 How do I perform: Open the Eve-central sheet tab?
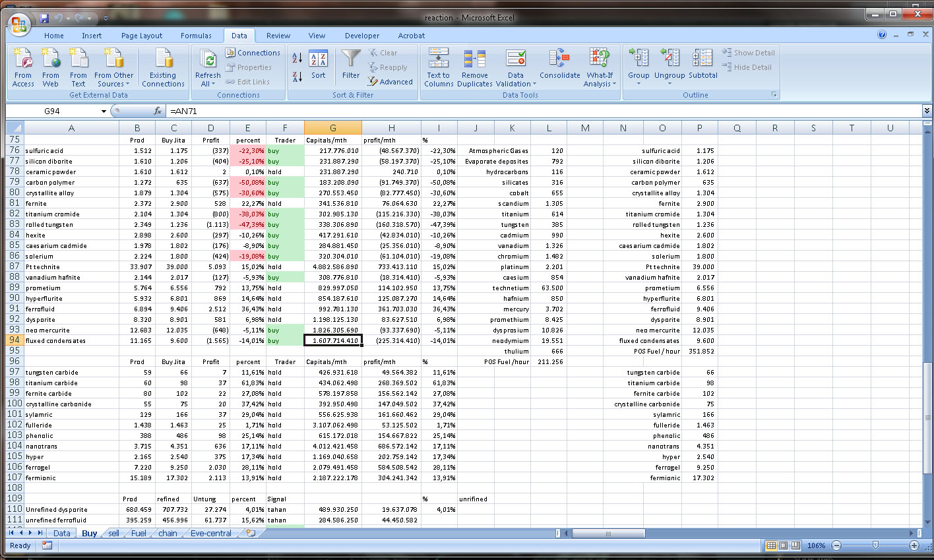(210, 533)
